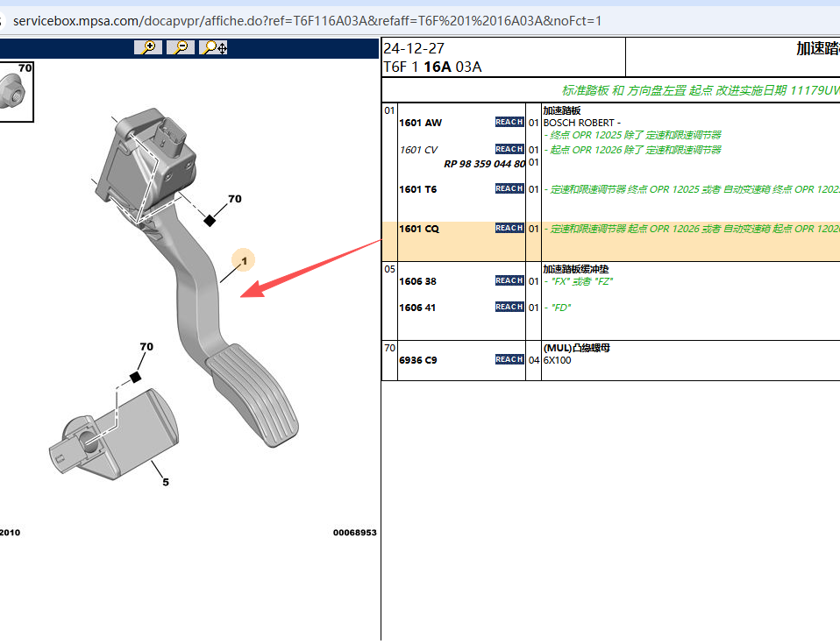Viewport: 840px width, 644px height.
Task: Click the REACH badge for 1601 AW
Action: click(x=509, y=123)
